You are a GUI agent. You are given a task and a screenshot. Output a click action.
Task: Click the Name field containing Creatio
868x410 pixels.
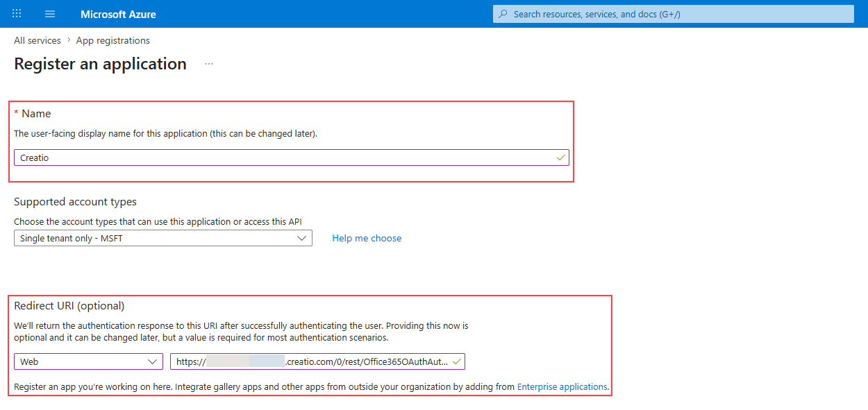[x=292, y=157]
